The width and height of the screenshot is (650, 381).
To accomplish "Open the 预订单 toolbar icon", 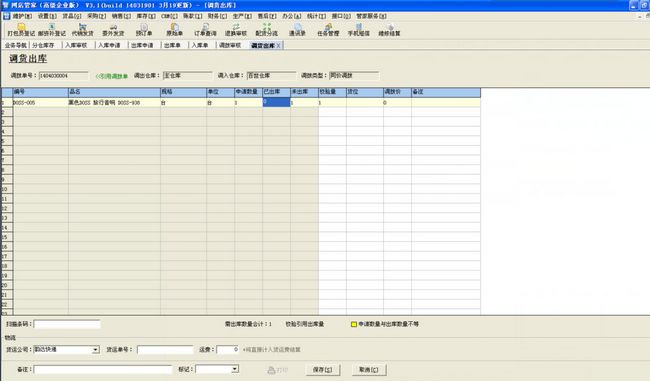I will 144,29.
